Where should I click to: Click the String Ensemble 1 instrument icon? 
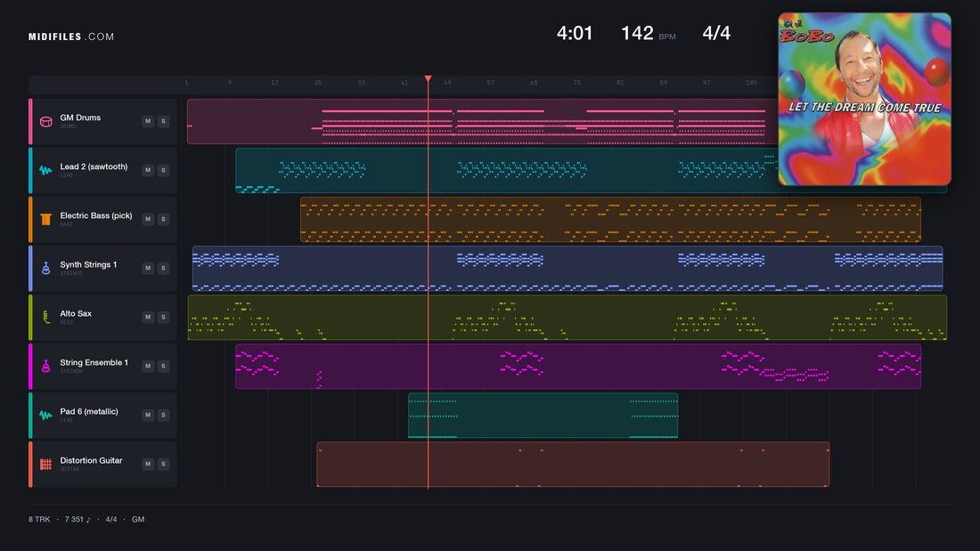click(45, 366)
